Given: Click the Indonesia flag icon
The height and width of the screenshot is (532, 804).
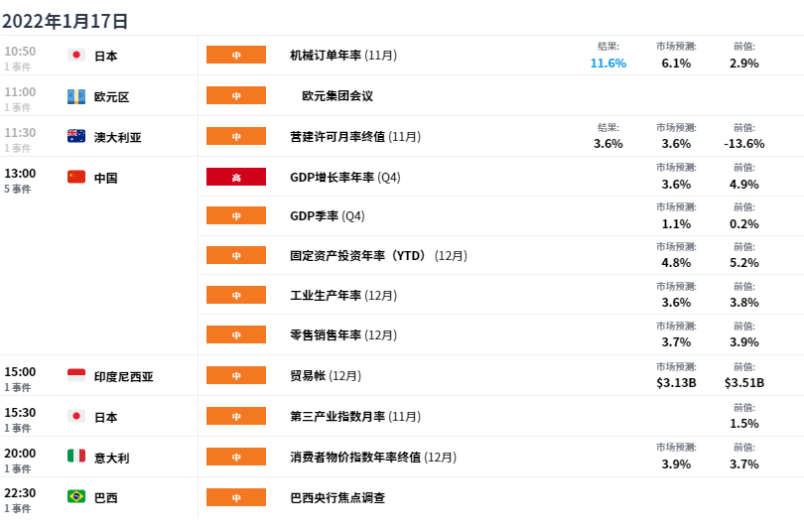Looking at the screenshot, I should tap(76, 375).
